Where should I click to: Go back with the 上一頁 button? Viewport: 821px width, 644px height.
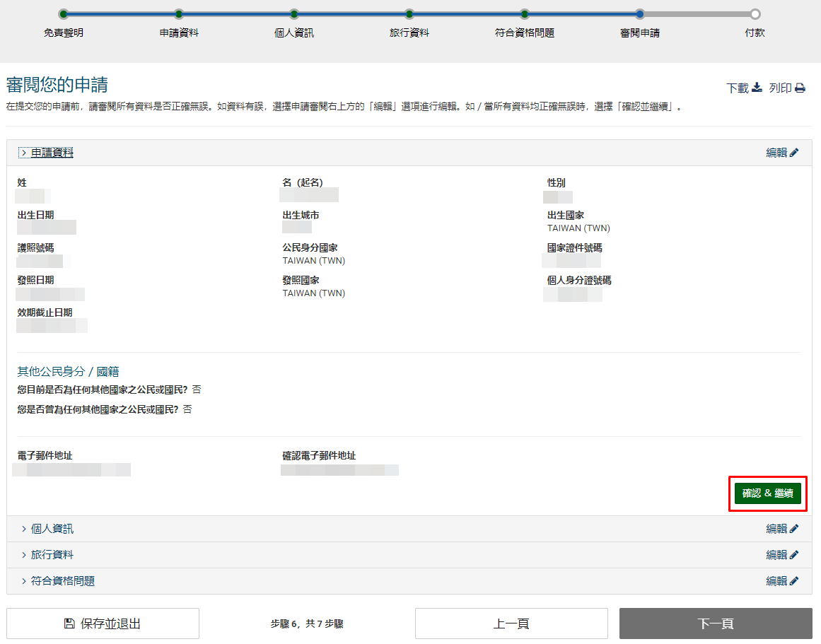(x=511, y=623)
